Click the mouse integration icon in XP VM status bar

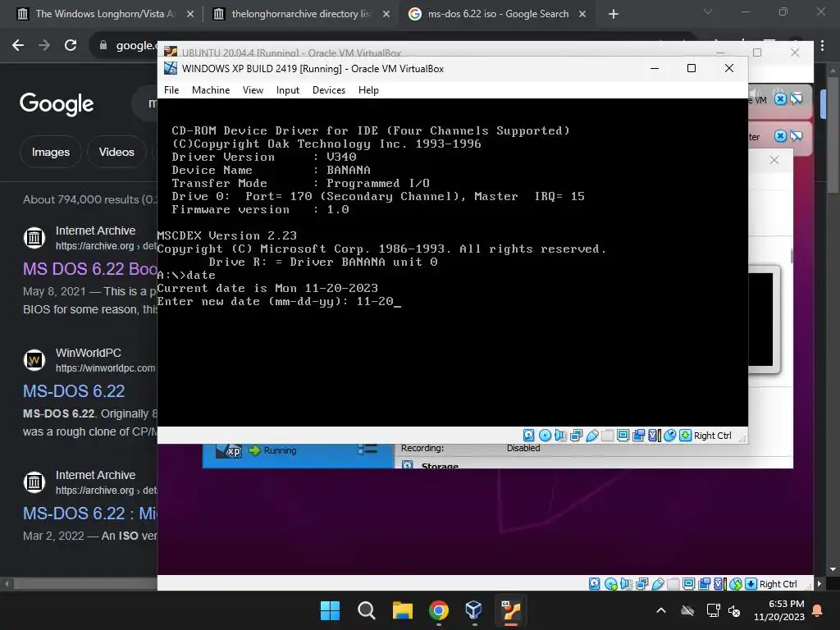click(669, 436)
